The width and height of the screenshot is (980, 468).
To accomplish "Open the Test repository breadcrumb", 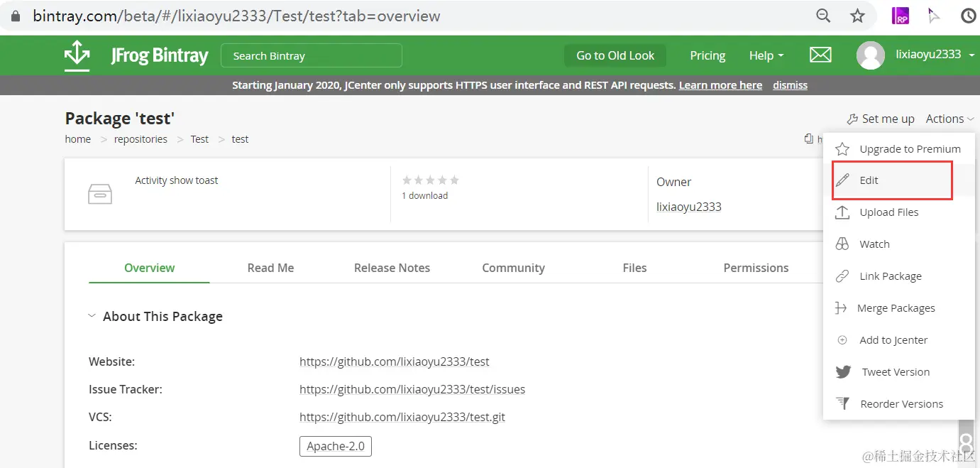I will pos(199,139).
